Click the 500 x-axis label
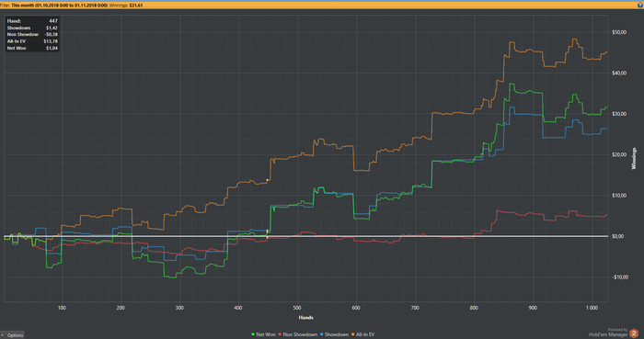 pos(297,308)
